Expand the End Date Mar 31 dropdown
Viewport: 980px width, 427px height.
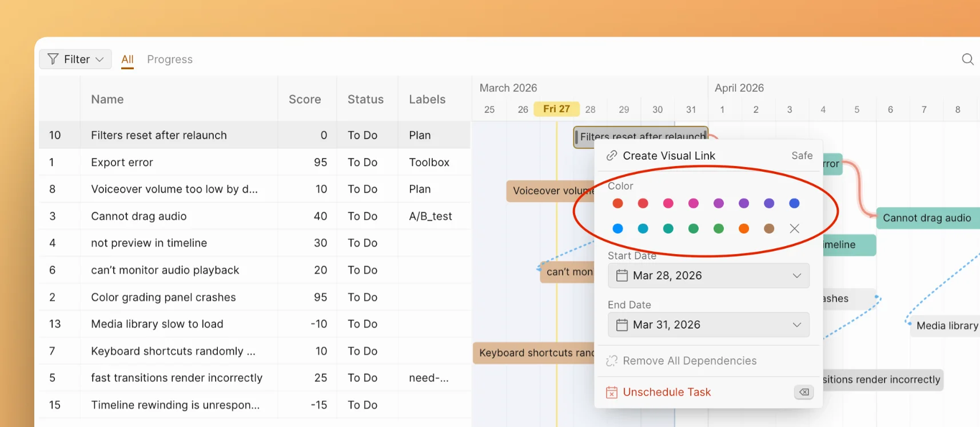[796, 325]
